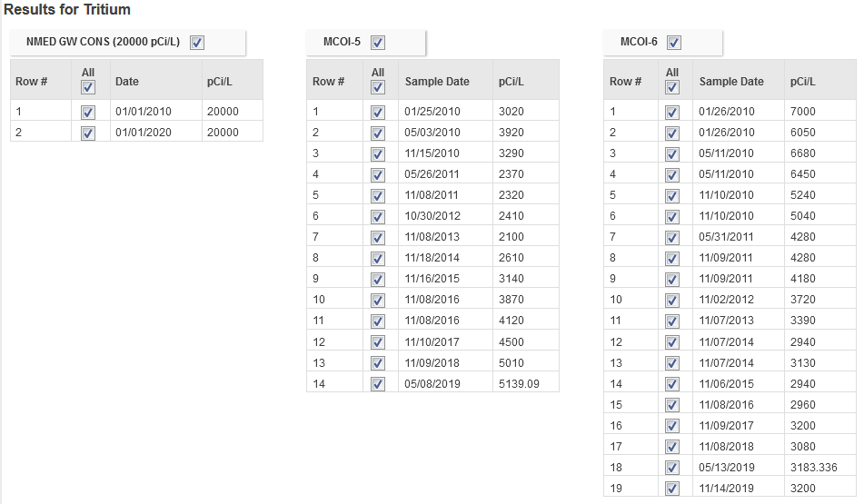Screen dimensions: 864x504
Task: Uncheck MCOI-6 row with value 6680
Action: click(672, 154)
